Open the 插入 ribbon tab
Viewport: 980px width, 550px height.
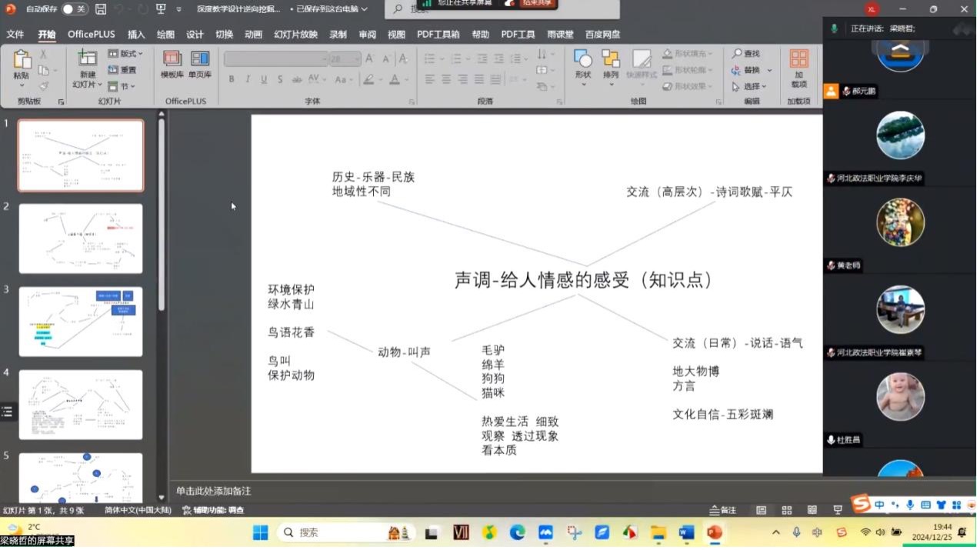point(136,35)
